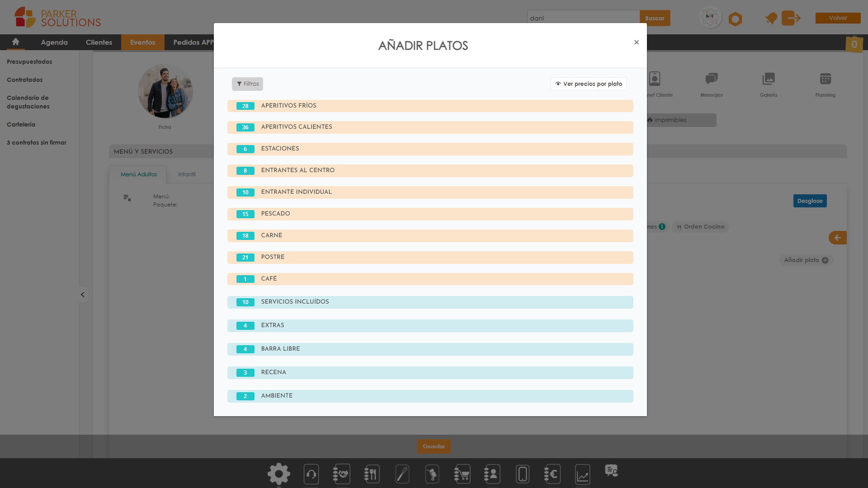Screen dimensions: 868x488
Task: Switch to the Clientes menu
Action: (x=99, y=42)
